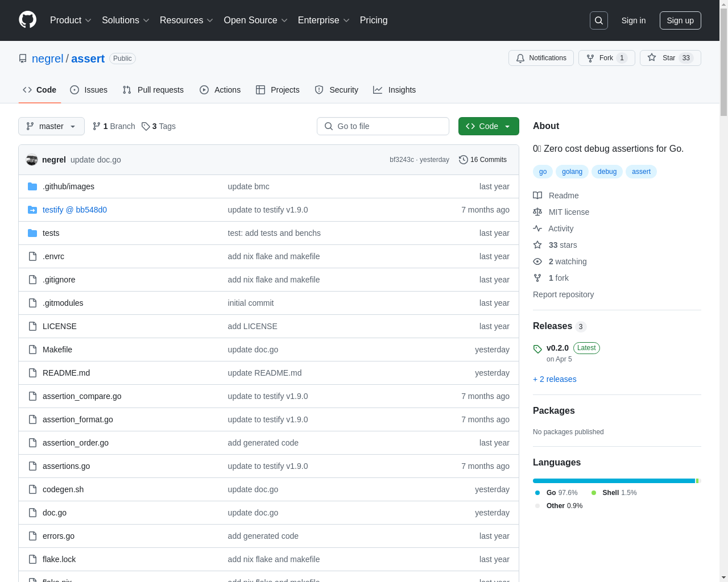Click the file icon beside assertions.go
This screenshot has width=728, height=582.
(32, 466)
